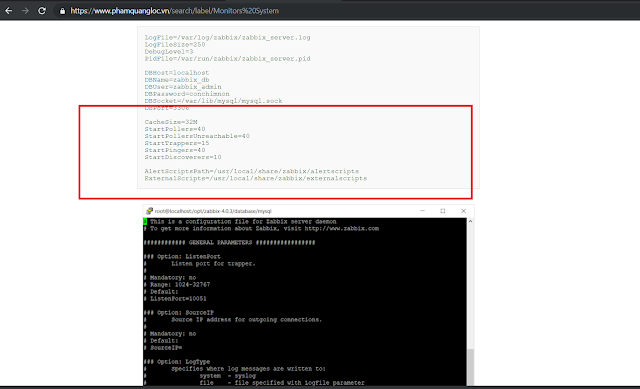Click the terminal title root@localhost text
This screenshot has height=389, width=640.
click(213, 211)
